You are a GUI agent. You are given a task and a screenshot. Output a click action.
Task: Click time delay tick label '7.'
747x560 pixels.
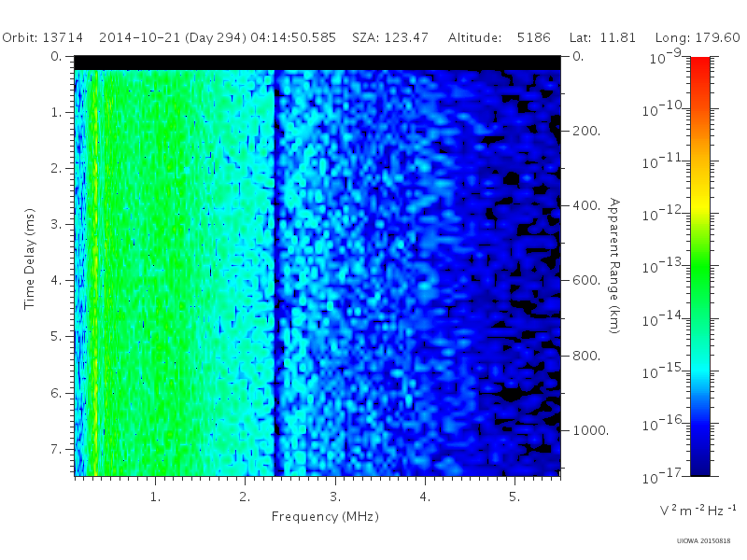[56, 449]
